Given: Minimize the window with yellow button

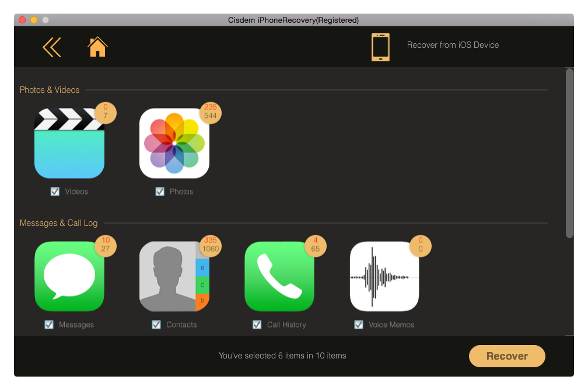Looking at the screenshot, I should (x=34, y=20).
